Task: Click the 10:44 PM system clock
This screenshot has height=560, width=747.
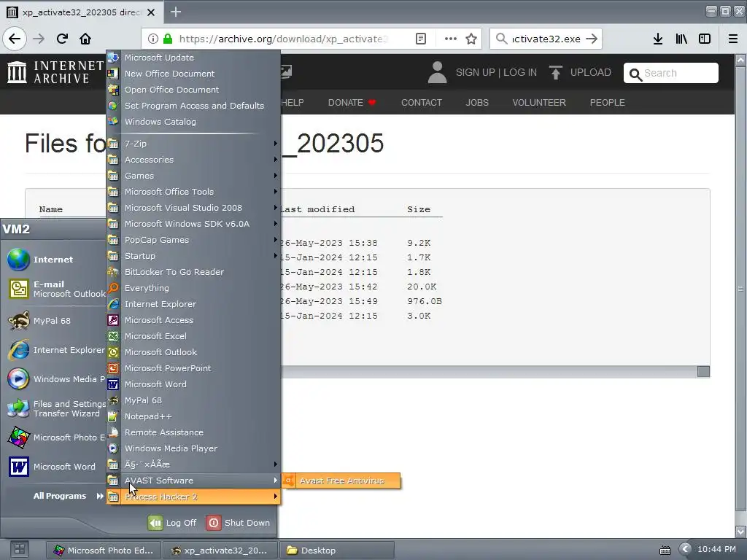Action: [716, 549]
